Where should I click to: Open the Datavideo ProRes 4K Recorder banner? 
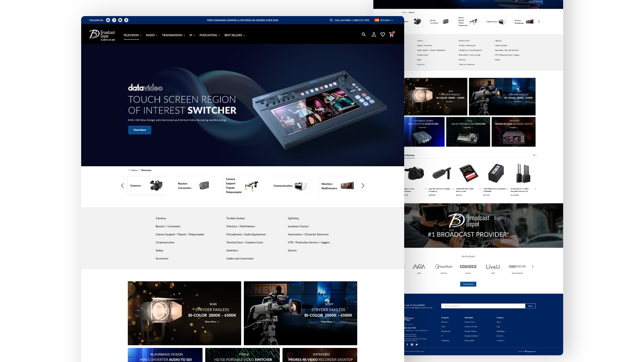tap(320, 355)
